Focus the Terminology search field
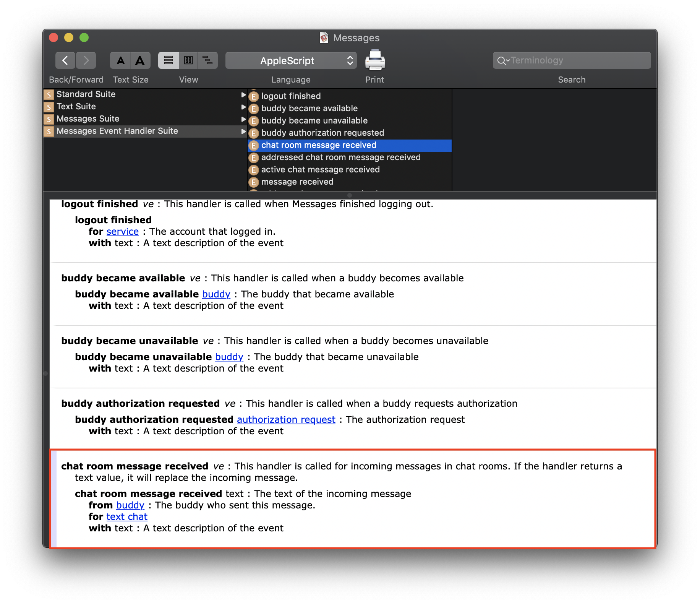The height and width of the screenshot is (604, 700). click(577, 60)
